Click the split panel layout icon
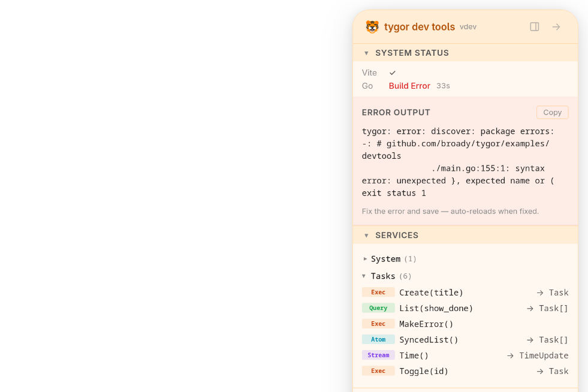 [x=534, y=26]
